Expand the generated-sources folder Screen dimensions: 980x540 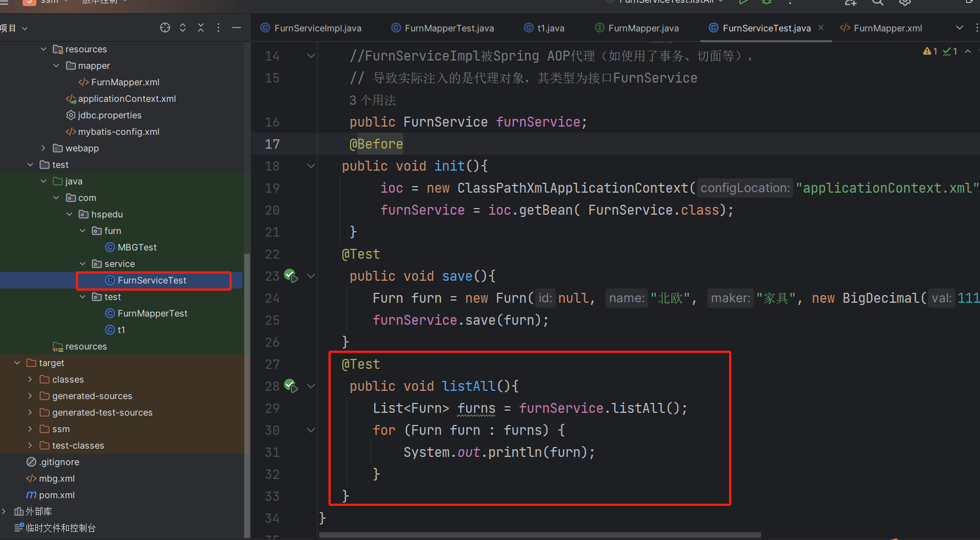click(x=30, y=396)
